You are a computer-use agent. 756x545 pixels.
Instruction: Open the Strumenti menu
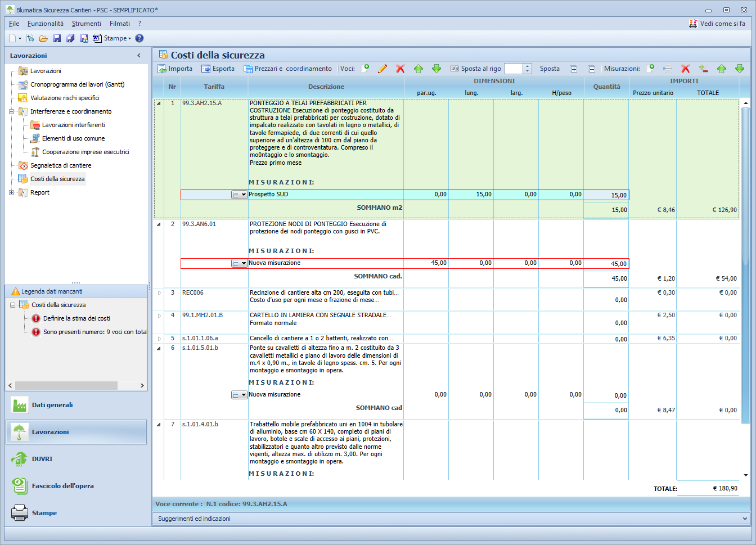point(86,24)
